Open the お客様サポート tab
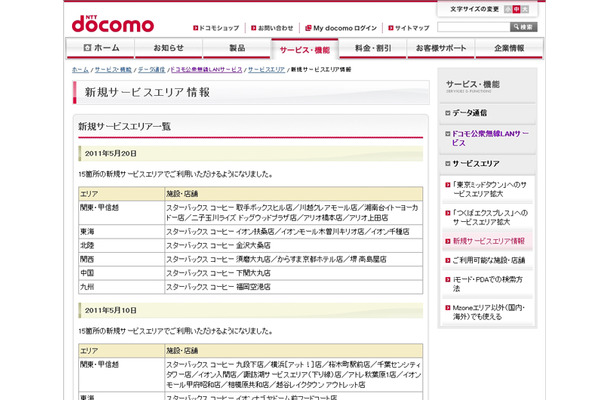This screenshot has width=610, height=400. coord(441,48)
